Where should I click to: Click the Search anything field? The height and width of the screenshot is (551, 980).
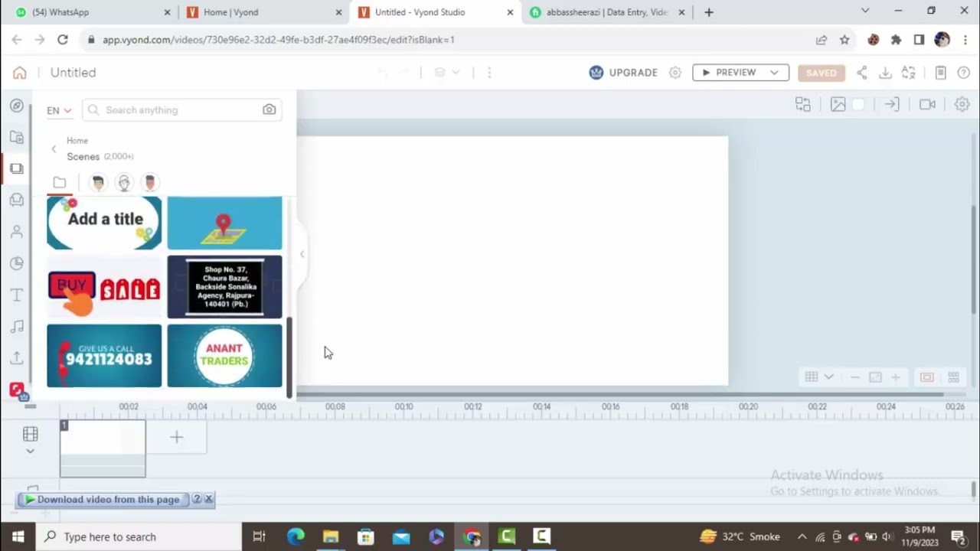point(182,110)
